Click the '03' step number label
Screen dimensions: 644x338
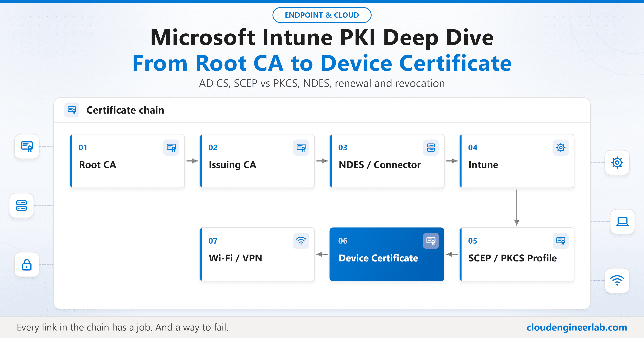pyautogui.click(x=343, y=148)
